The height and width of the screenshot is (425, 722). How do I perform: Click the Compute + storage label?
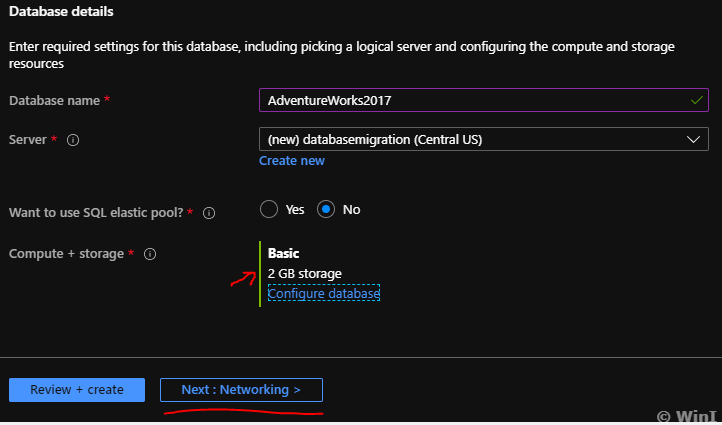click(67, 254)
